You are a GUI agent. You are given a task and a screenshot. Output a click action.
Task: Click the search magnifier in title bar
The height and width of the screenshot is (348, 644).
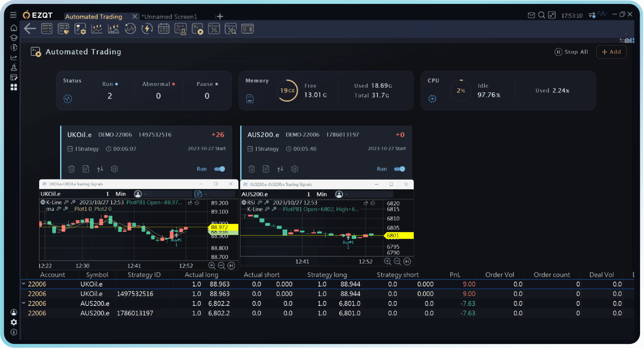tap(541, 15)
